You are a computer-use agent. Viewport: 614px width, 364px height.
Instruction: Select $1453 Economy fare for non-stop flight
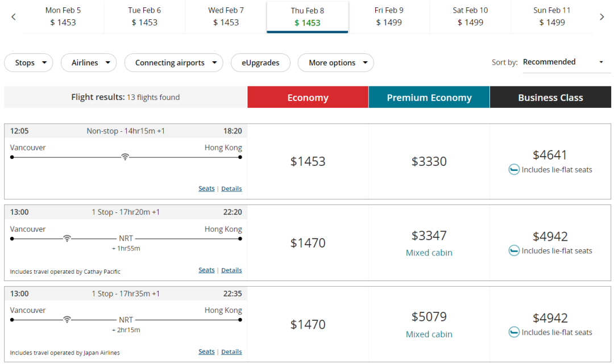point(308,161)
